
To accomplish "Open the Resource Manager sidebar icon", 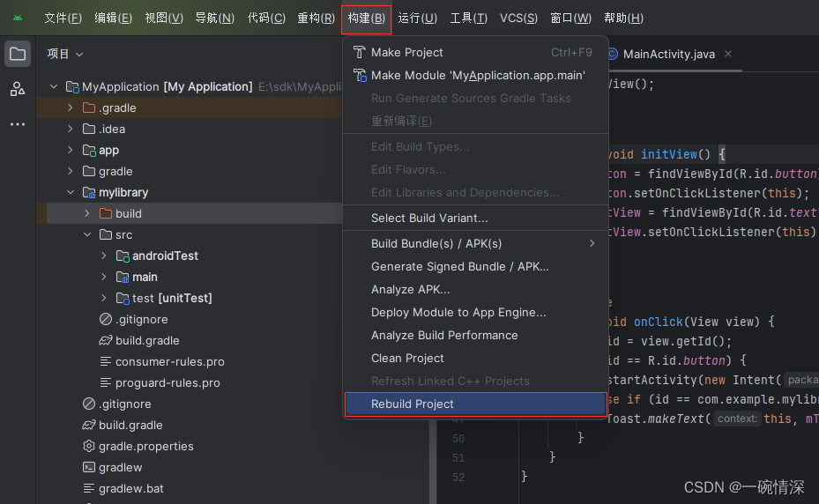I will (18, 89).
